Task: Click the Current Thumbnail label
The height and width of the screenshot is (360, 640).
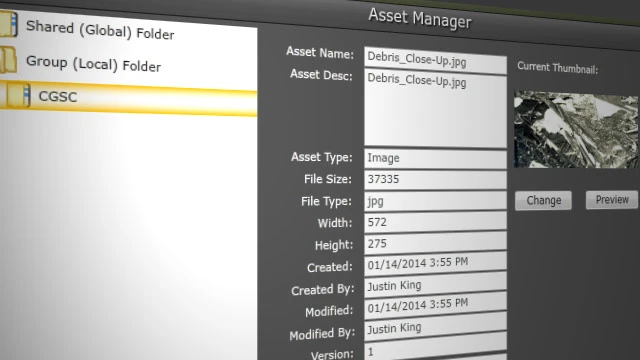Action: click(557, 68)
